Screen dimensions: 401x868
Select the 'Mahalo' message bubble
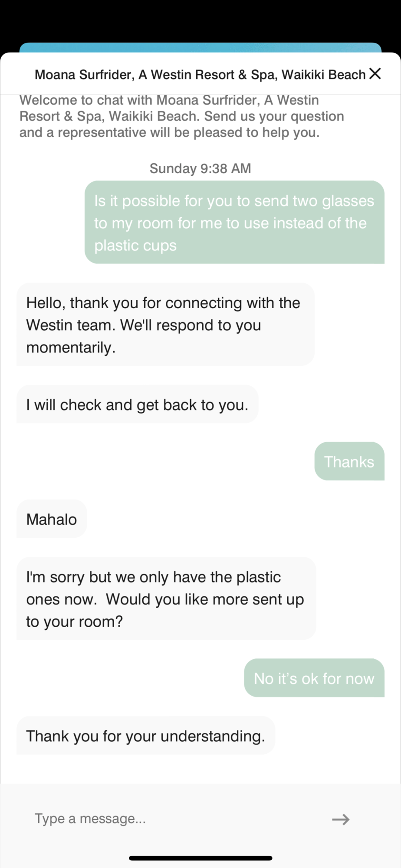[52, 519]
